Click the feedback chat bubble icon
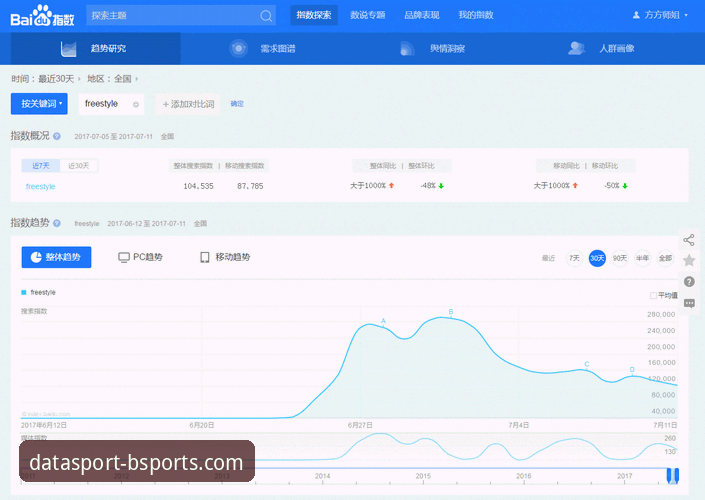 point(689,304)
